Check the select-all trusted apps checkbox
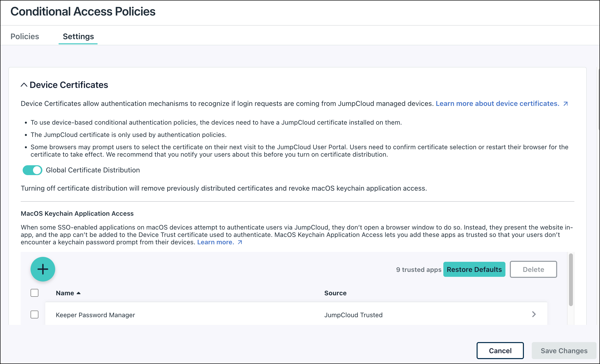Viewport: 600px width, 364px height. [34, 293]
